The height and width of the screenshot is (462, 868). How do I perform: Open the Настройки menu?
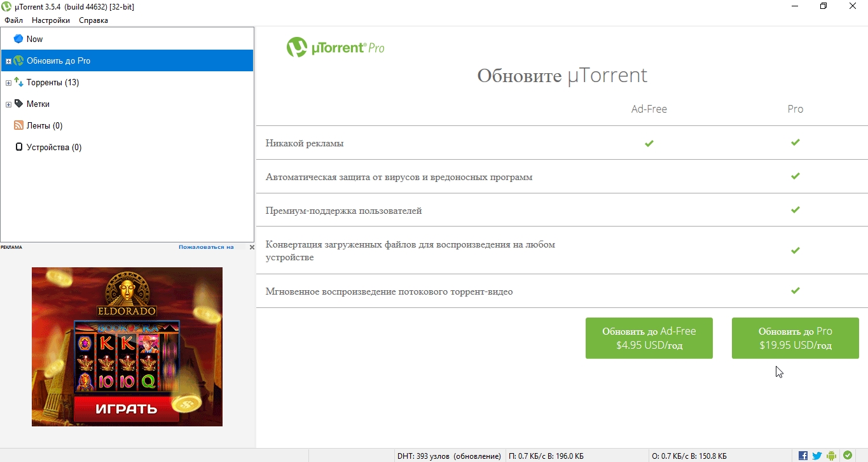click(x=51, y=20)
